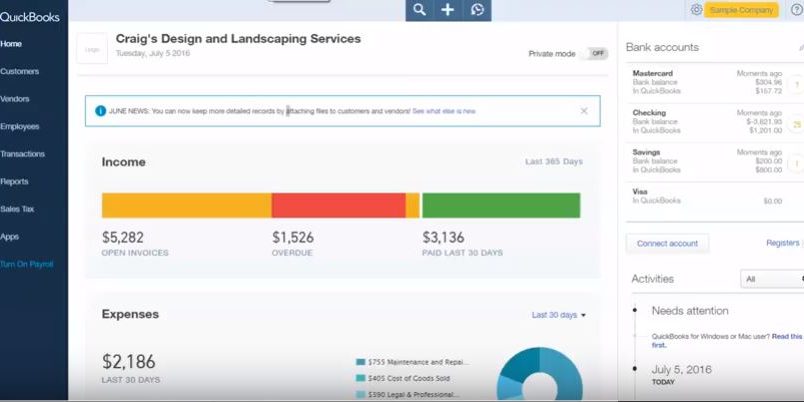Expand the Last 30 days expenses dropdown

coord(559,315)
